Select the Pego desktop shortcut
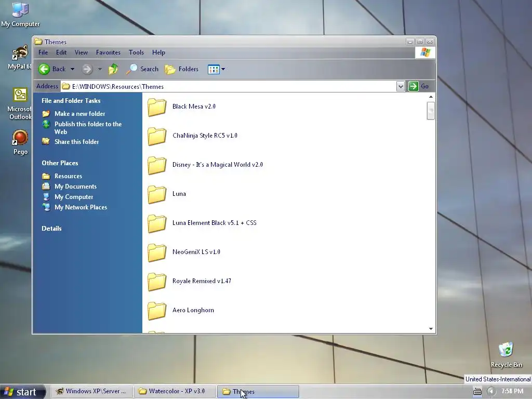532x399 pixels. 20,142
